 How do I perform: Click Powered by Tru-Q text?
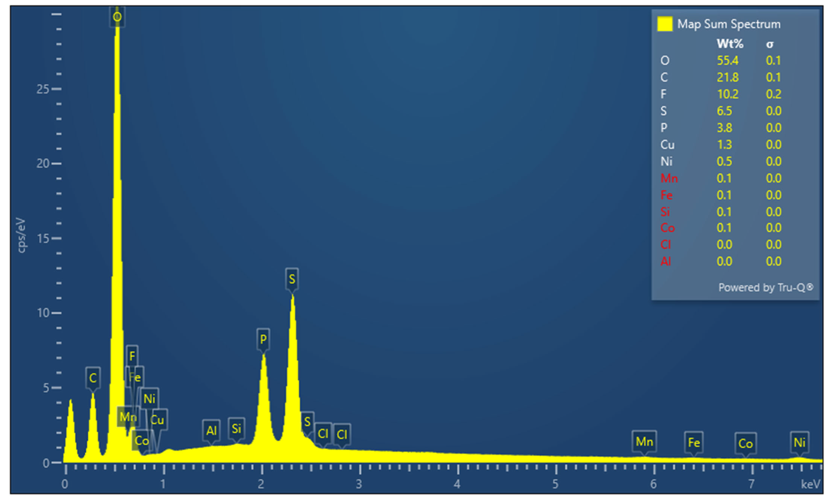(766, 287)
